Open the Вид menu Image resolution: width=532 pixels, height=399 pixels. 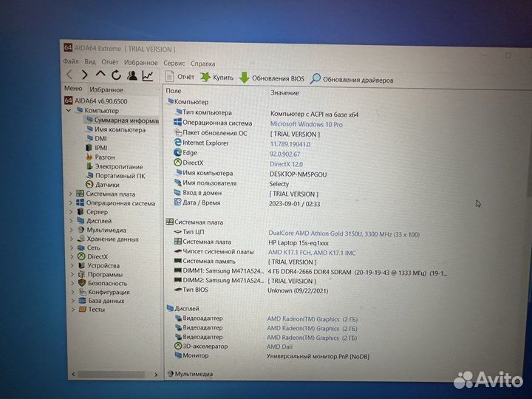tap(90, 62)
